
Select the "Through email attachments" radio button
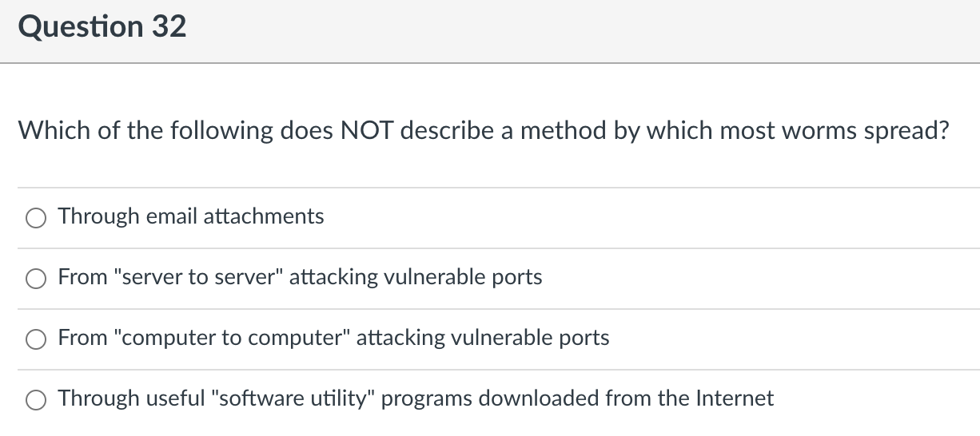coord(36,218)
